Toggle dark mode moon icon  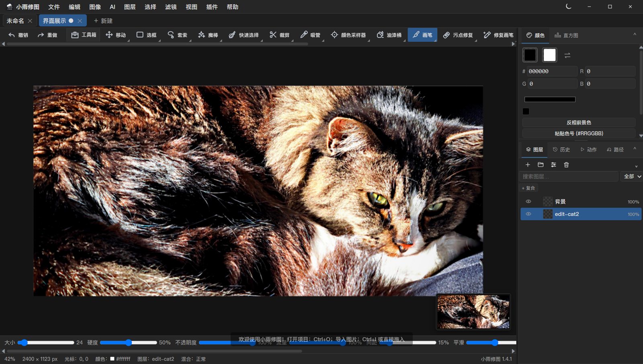(568, 6)
